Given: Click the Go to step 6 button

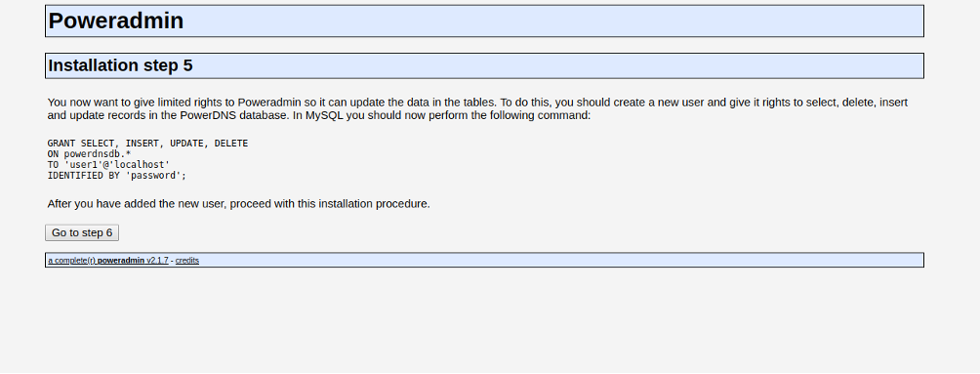Looking at the screenshot, I should 82,232.
